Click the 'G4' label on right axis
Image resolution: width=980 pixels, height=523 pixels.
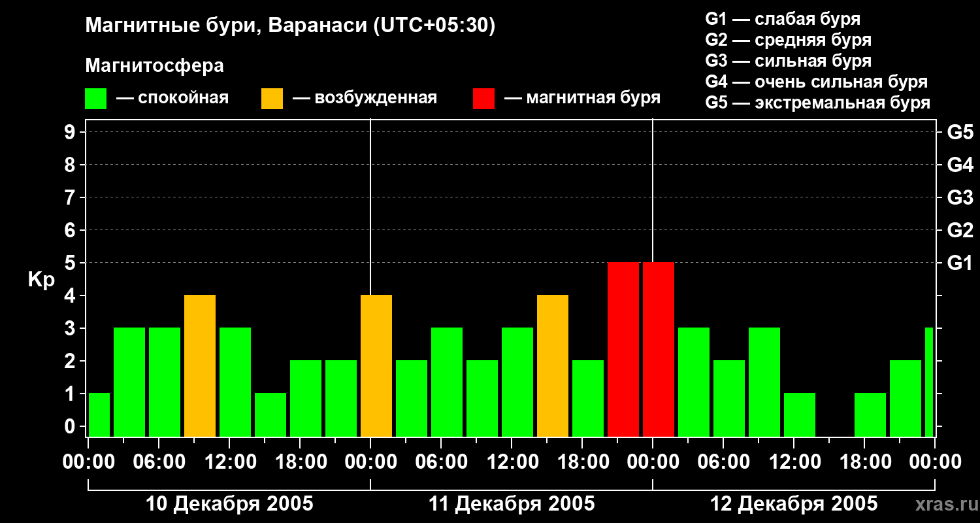pyautogui.click(x=960, y=165)
